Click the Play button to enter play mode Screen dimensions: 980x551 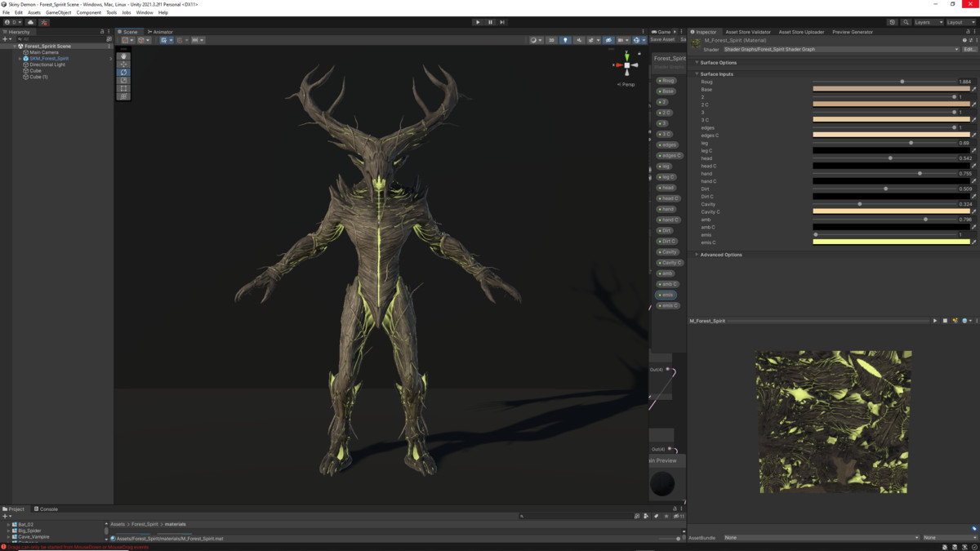(478, 22)
